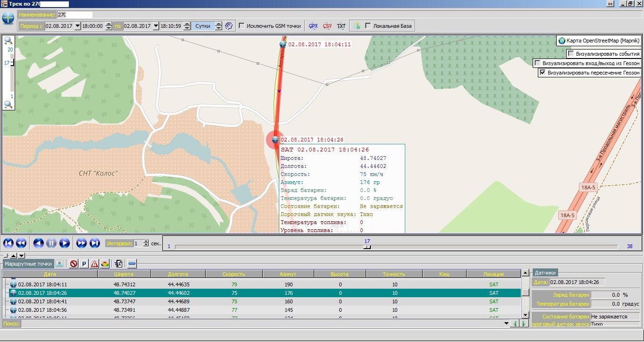Select the Маршрутные точки tab
The image size is (644, 342).
(x=28, y=264)
